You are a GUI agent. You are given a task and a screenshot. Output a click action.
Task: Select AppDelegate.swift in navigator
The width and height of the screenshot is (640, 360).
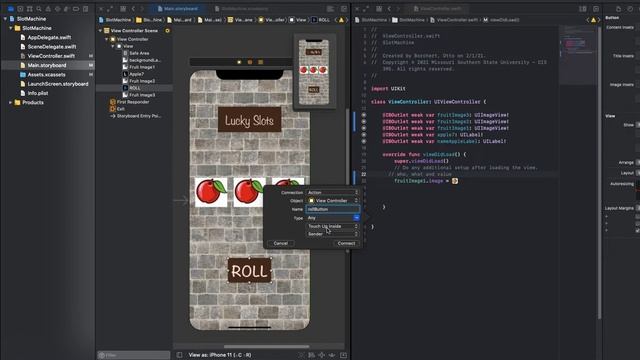(49, 37)
